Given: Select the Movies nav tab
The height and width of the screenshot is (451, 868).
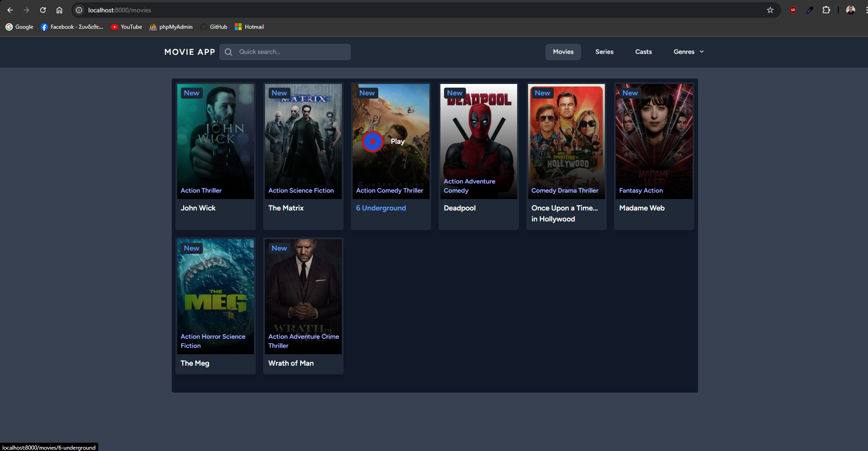Looking at the screenshot, I should coord(563,52).
